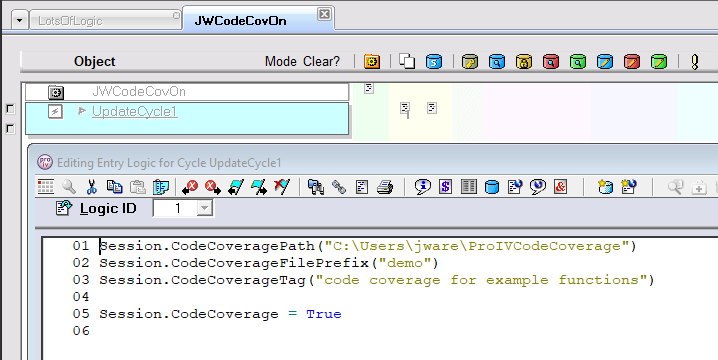Click the red ampersand icon
This screenshot has height=360, width=718.
coord(560,187)
